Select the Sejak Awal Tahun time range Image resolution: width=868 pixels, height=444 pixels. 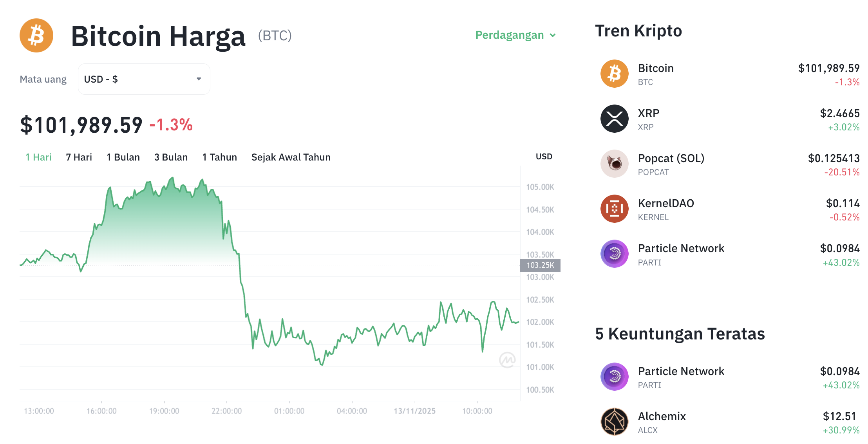click(x=291, y=157)
